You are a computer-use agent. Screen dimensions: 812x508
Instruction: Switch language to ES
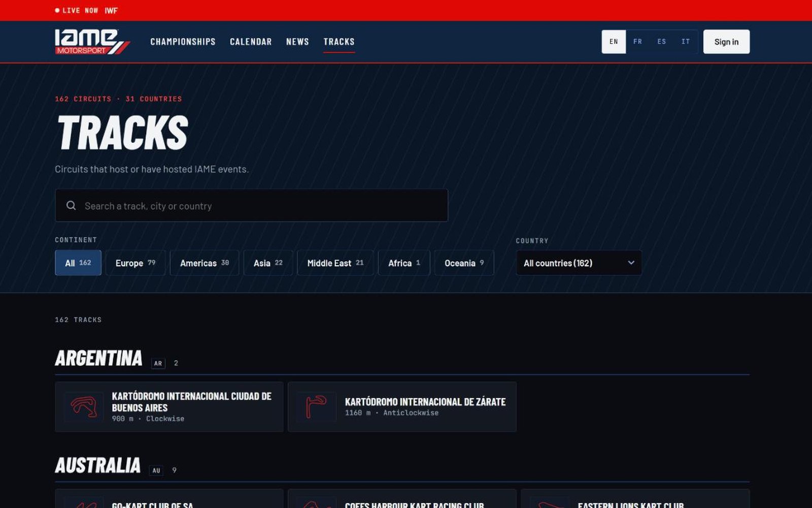tap(661, 42)
